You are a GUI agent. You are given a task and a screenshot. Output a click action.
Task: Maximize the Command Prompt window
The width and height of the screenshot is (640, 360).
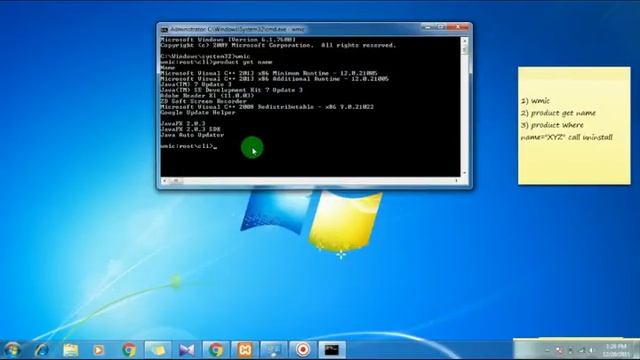click(441, 27)
